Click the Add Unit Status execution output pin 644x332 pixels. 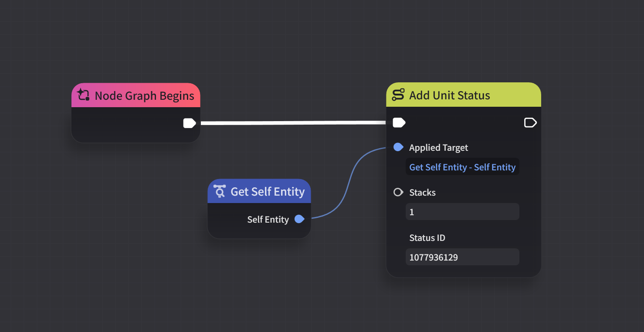coord(530,123)
